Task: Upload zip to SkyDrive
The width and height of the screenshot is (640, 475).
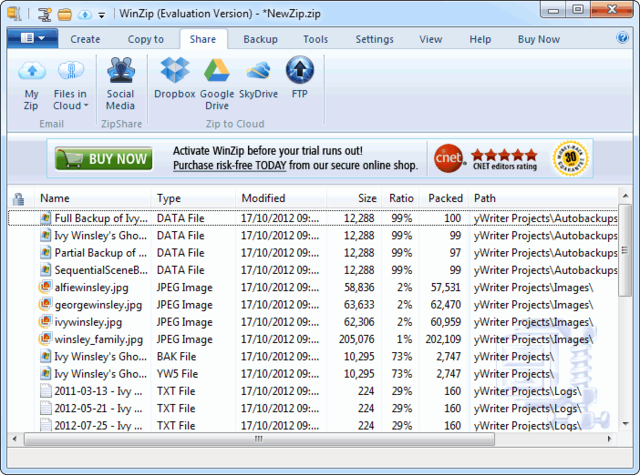Action: click(258, 78)
